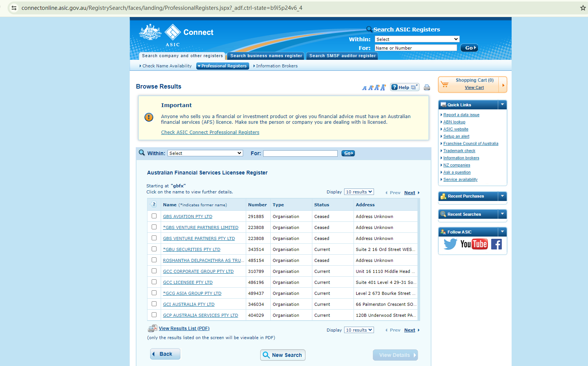Open the Report a data issue link
The width and height of the screenshot is (588, 366).
point(461,115)
